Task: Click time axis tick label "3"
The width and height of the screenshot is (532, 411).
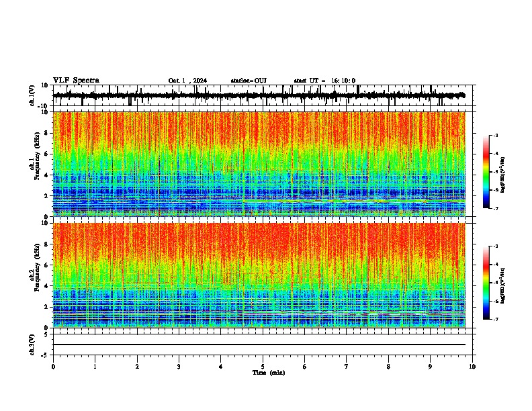Action: pos(179,367)
